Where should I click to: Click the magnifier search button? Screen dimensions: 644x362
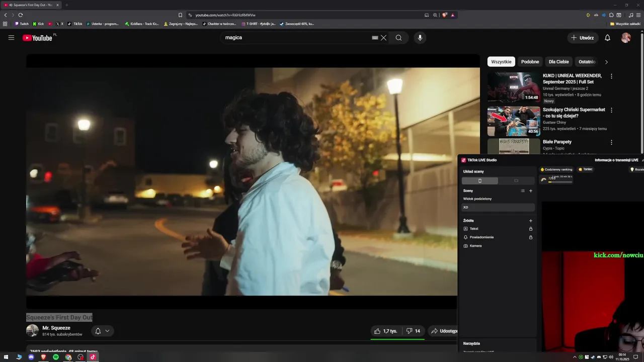(398, 38)
